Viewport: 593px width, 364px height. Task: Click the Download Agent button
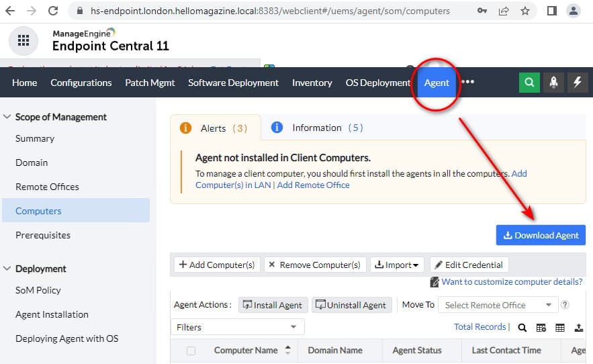[x=541, y=235]
